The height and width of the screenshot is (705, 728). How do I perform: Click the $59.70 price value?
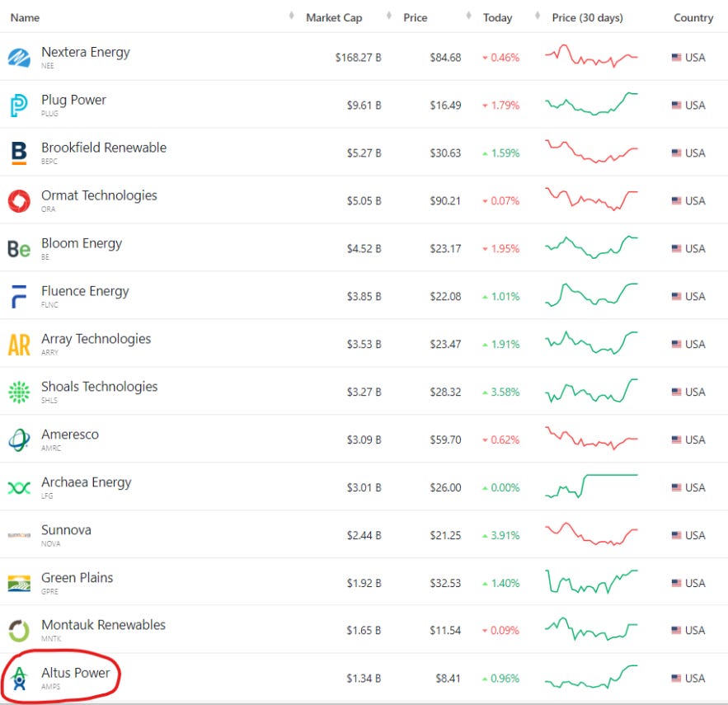[445, 439]
